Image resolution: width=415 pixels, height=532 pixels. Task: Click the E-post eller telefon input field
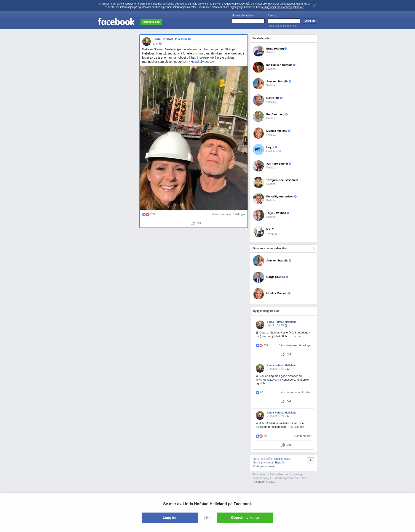pyautogui.click(x=248, y=21)
